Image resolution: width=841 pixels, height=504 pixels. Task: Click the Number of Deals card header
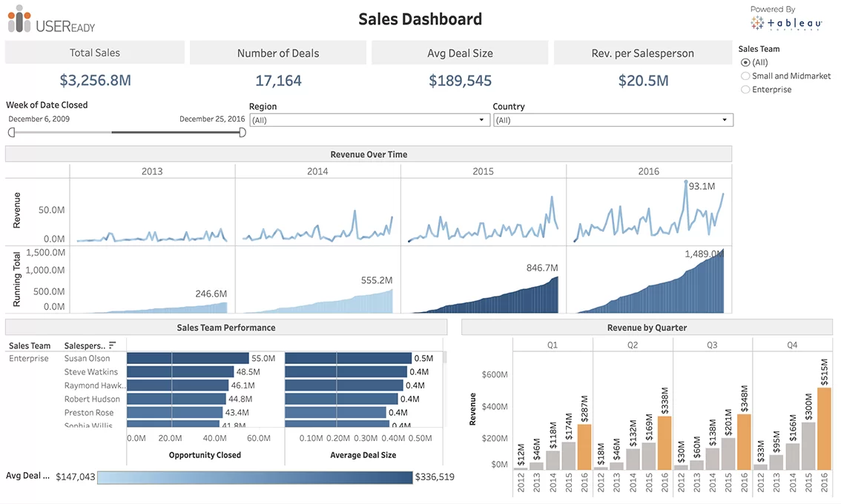point(278,53)
